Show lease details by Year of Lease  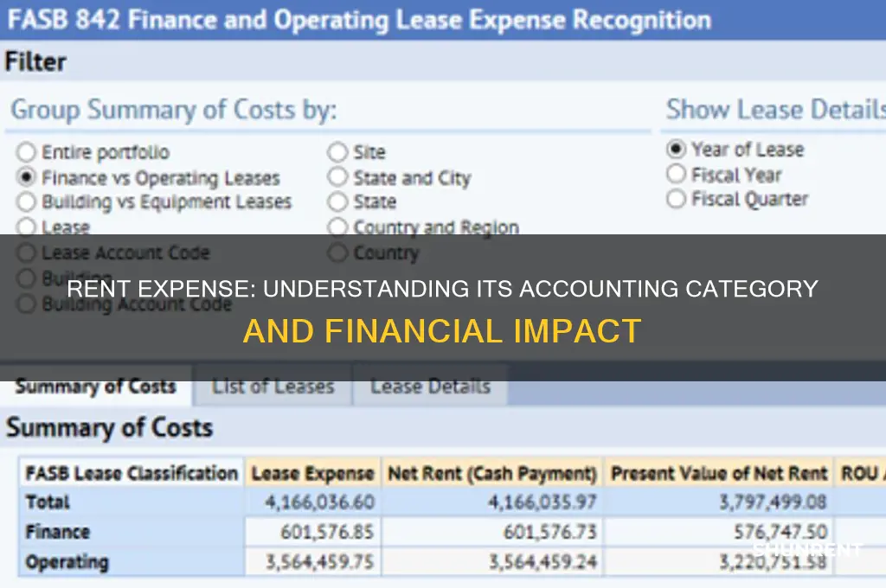coord(677,149)
